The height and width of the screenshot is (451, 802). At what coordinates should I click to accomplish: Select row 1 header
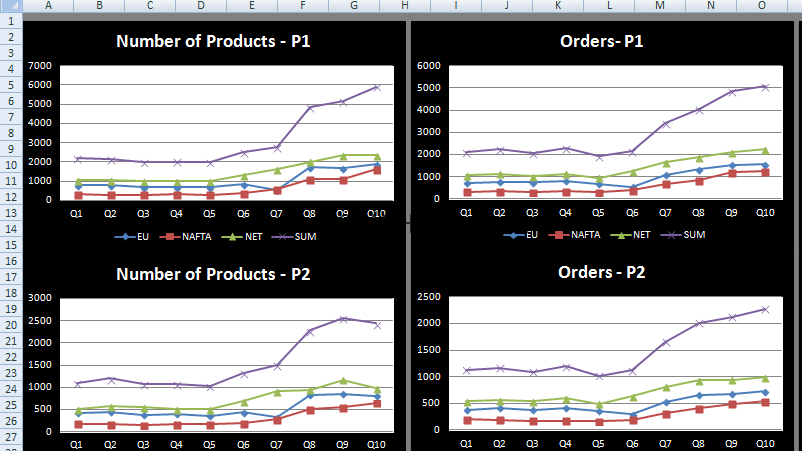click(11, 20)
